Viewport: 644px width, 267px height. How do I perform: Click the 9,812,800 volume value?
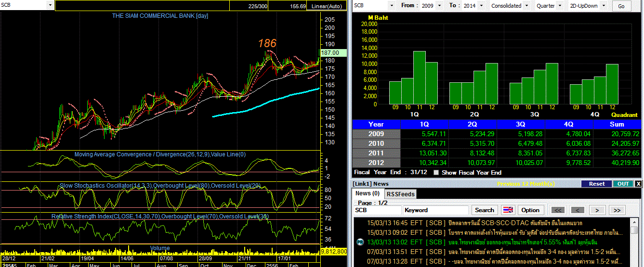pyautogui.click(x=333, y=251)
